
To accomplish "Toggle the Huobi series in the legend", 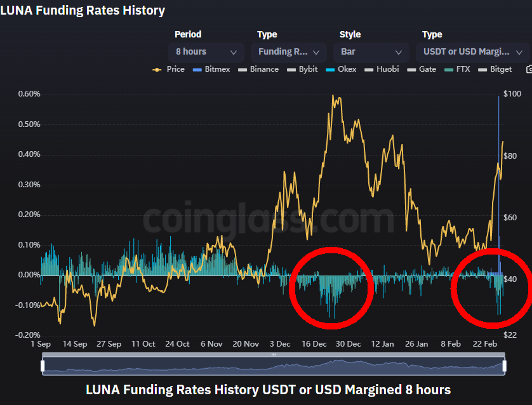I will point(382,69).
